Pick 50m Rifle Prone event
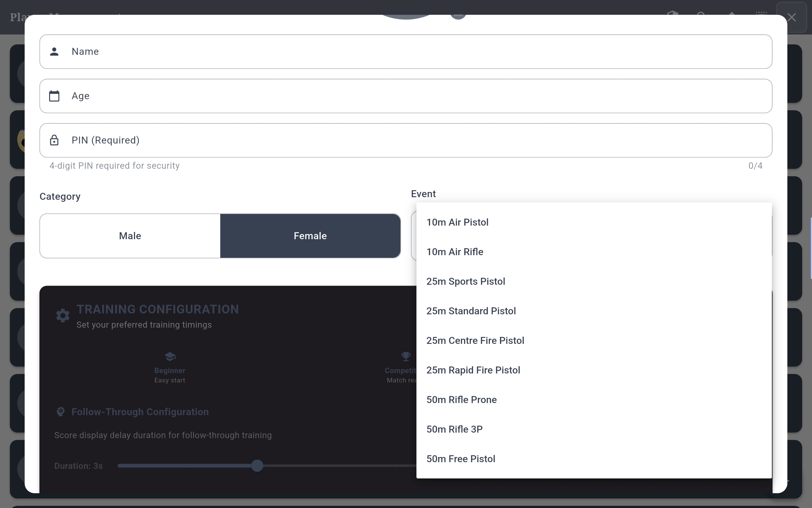 [x=461, y=400]
